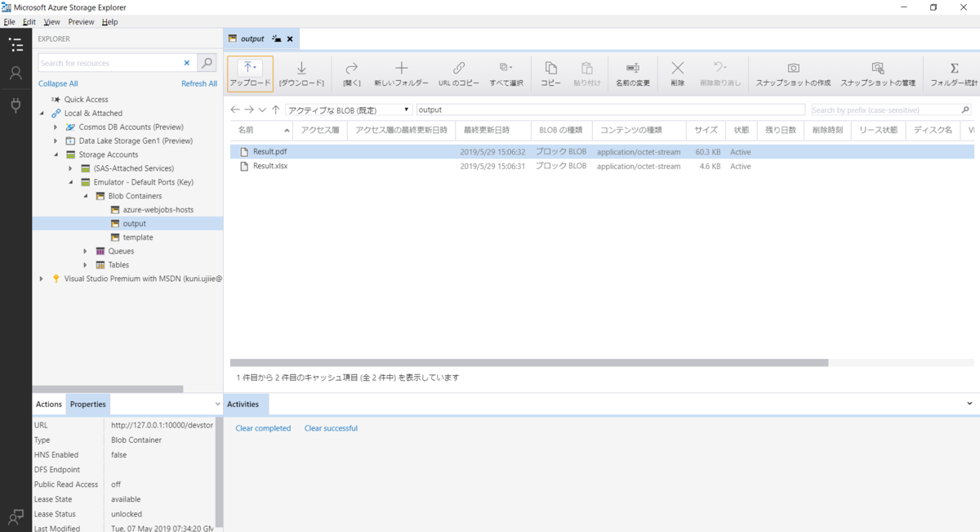Click the Search by prefix field
The width and height of the screenshot is (980, 532).
click(883, 110)
